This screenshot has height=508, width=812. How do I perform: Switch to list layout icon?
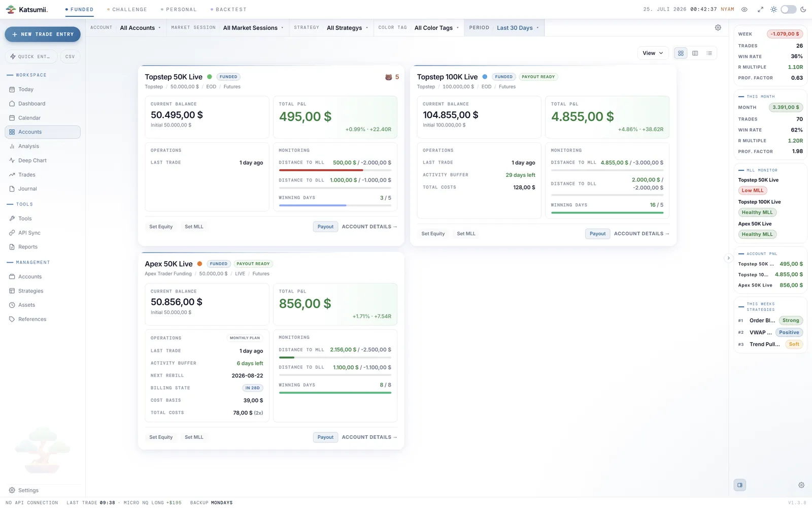tap(709, 53)
